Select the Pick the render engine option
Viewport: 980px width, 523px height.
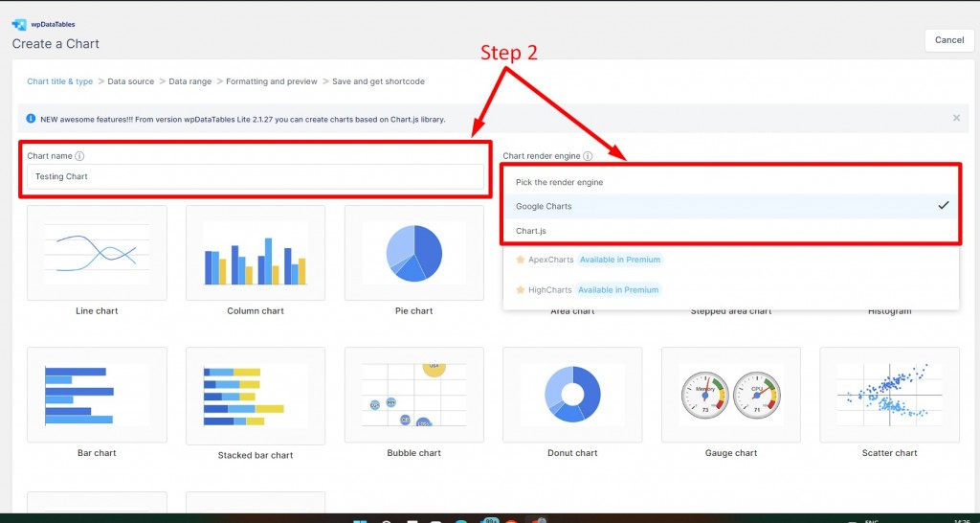(x=732, y=182)
